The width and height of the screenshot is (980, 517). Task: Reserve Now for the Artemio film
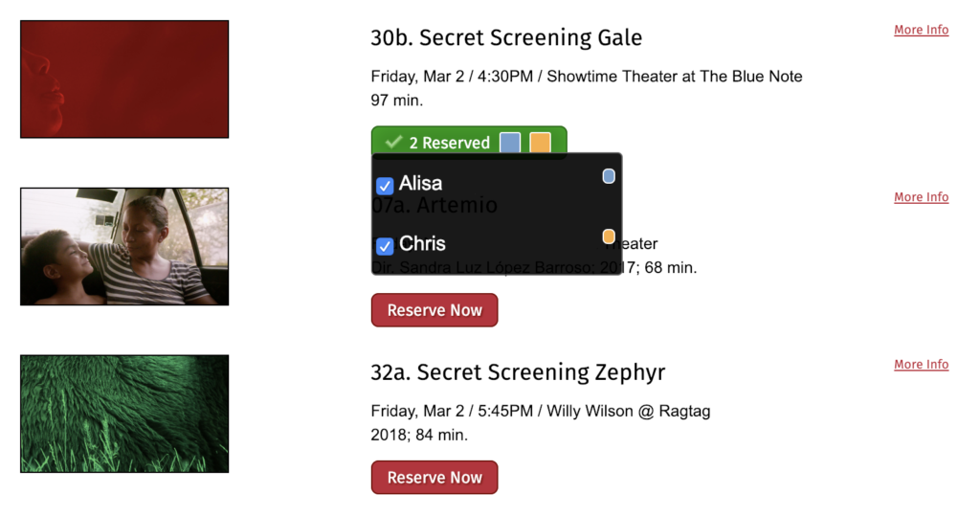(x=434, y=310)
